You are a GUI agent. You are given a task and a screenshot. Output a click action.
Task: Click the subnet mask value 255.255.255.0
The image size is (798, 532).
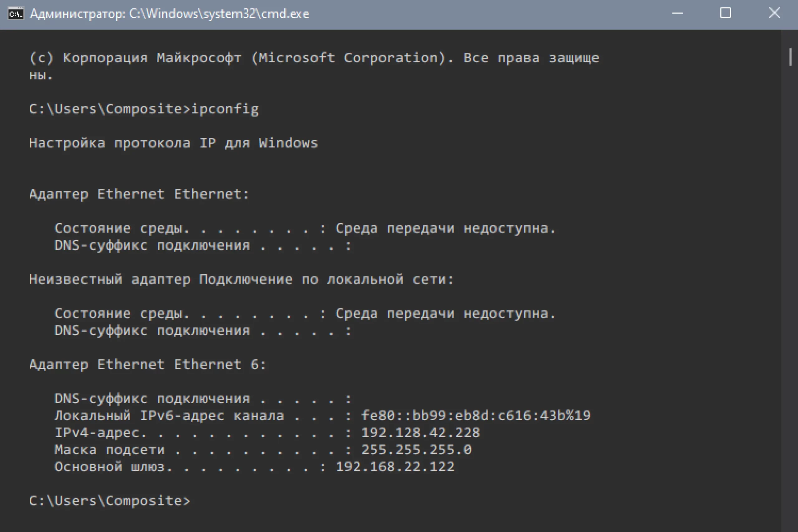coord(416,449)
